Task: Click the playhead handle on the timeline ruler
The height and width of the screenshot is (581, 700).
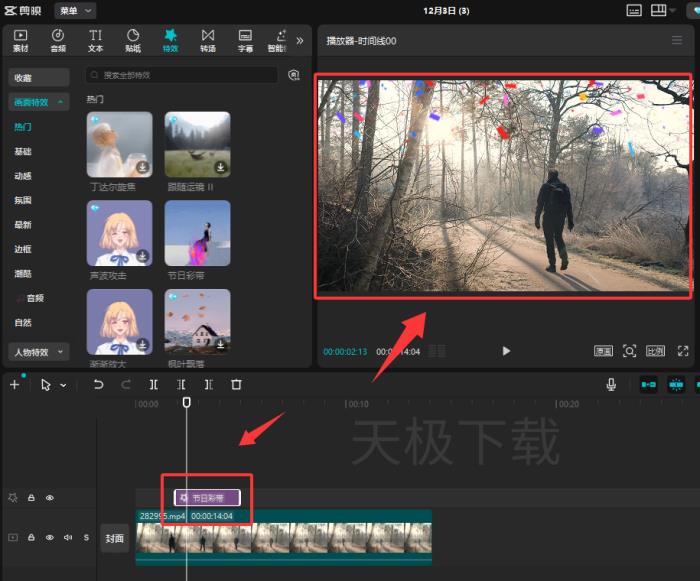Action: [186, 402]
